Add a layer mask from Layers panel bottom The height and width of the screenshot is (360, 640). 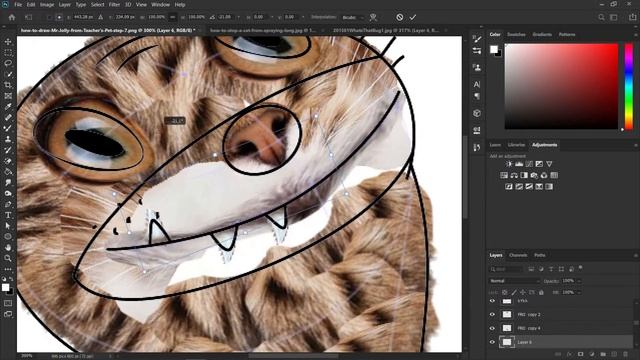[x=580, y=354]
